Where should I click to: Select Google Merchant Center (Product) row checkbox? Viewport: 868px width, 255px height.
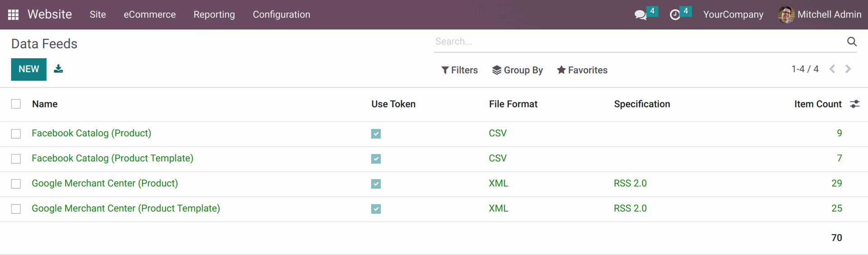16,184
